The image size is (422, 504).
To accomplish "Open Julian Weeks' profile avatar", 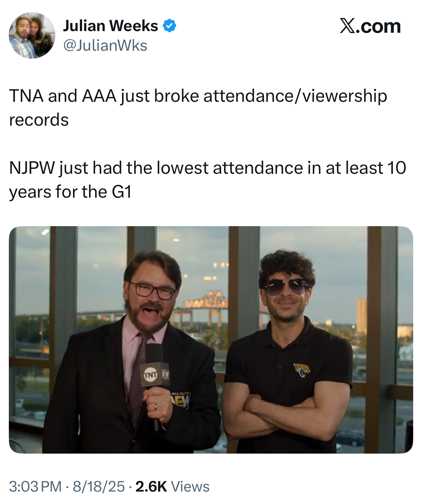I will (32, 35).
